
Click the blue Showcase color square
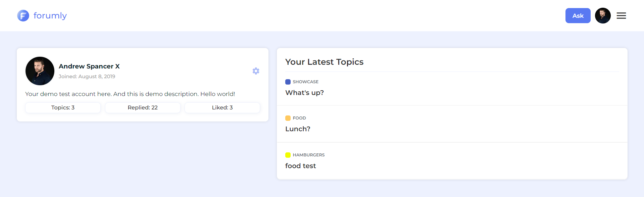point(288,82)
